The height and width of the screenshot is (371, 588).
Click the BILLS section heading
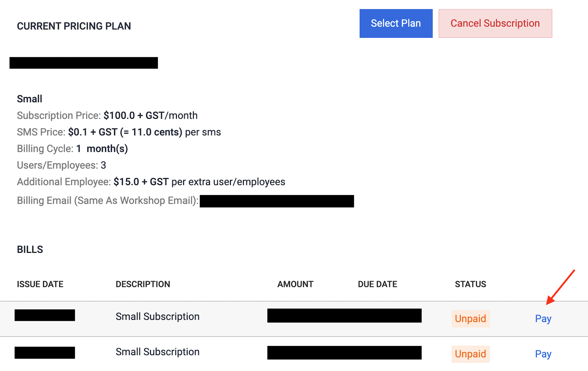(x=30, y=250)
